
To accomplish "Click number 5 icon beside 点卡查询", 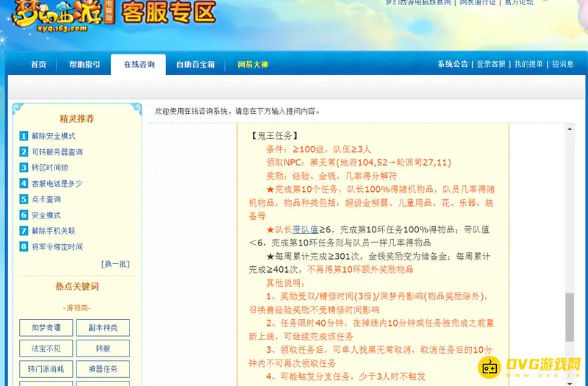I will pyautogui.click(x=24, y=199).
